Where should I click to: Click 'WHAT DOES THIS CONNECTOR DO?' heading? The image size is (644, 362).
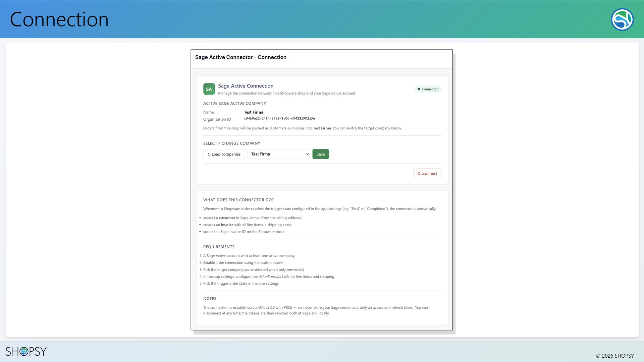coord(238,200)
